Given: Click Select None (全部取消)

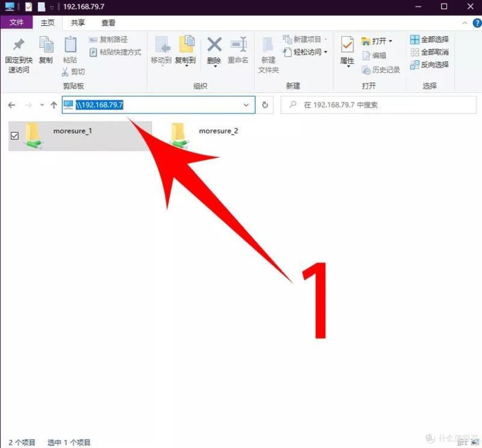Looking at the screenshot, I should 429,52.
